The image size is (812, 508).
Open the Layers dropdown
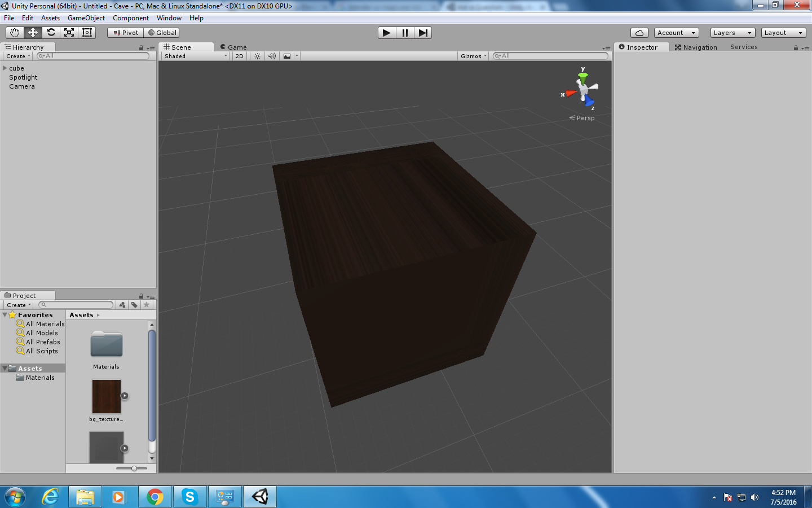tap(732, 33)
